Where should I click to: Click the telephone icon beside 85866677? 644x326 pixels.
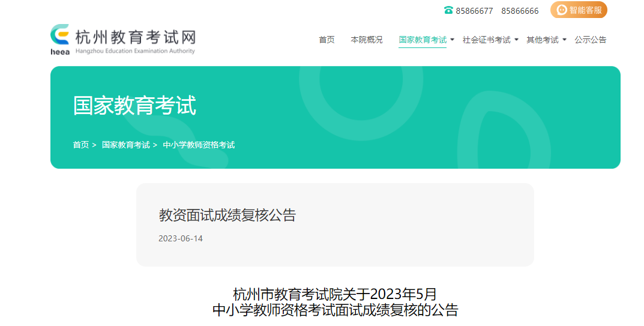coord(448,10)
